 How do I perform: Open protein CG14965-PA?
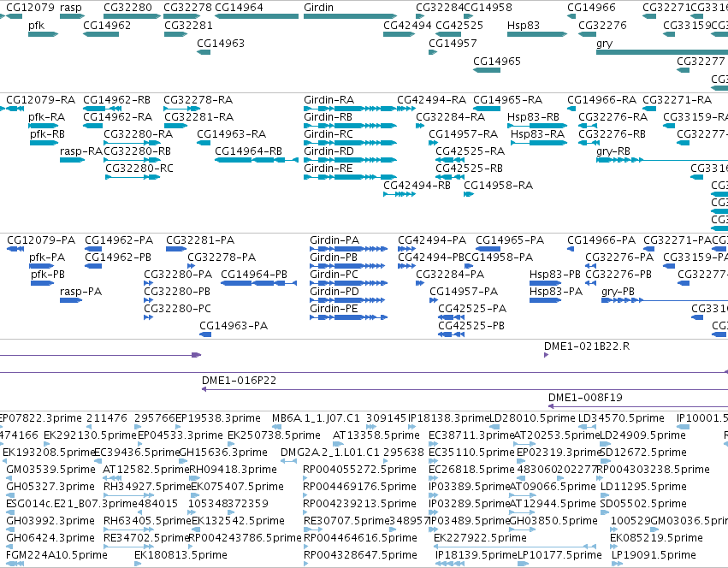510,240
